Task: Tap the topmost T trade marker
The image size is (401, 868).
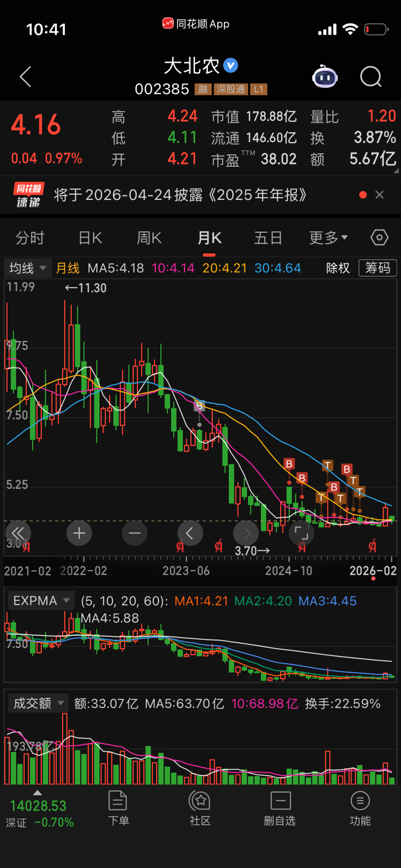Action: tap(327, 465)
